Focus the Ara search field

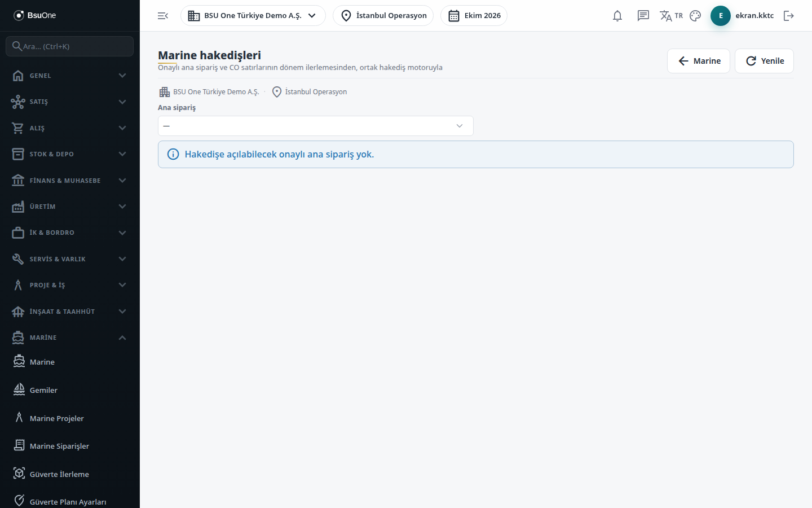pos(70,46)
